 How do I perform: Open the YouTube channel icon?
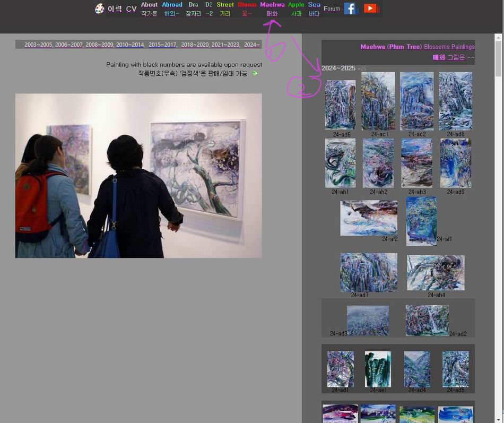click(371, 8)
